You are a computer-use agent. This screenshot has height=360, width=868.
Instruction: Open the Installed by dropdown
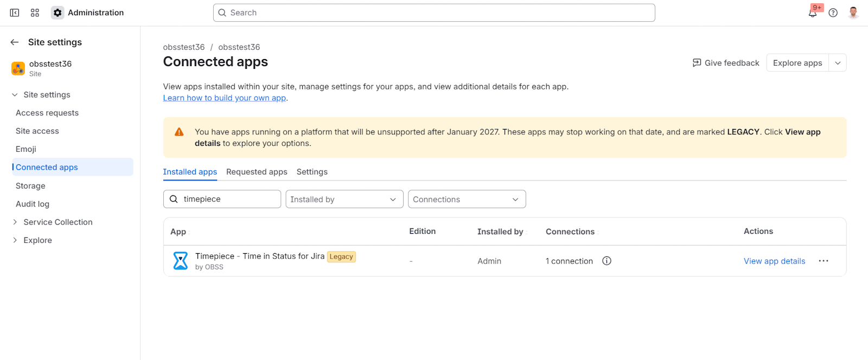click(344, 199)
